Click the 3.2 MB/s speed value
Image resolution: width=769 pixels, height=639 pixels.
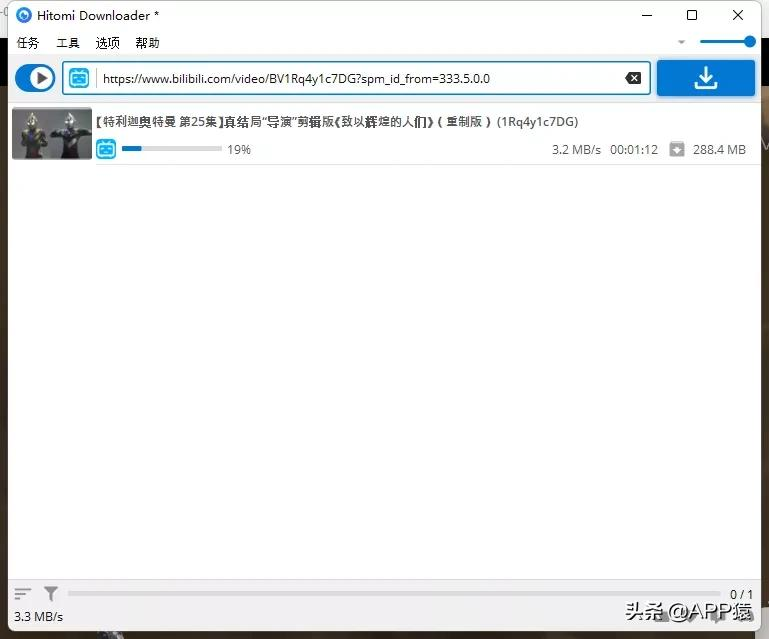click(x=576, y=150)
